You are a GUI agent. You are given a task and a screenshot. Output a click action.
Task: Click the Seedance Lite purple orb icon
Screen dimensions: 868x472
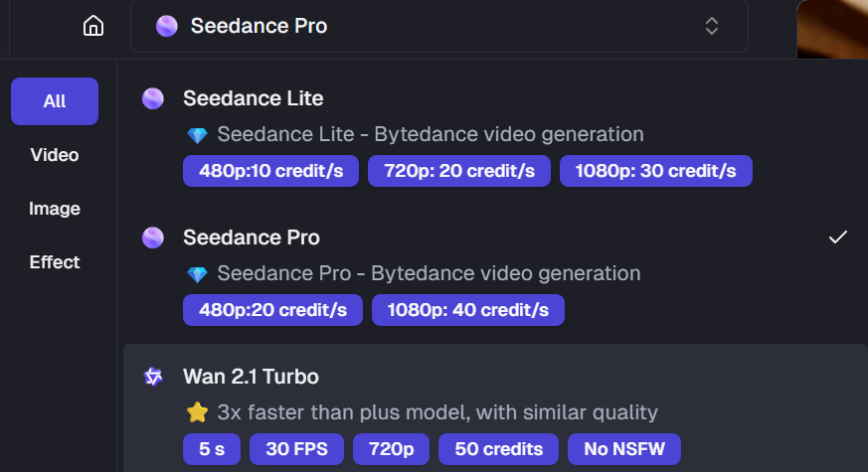tap(153, 98)
